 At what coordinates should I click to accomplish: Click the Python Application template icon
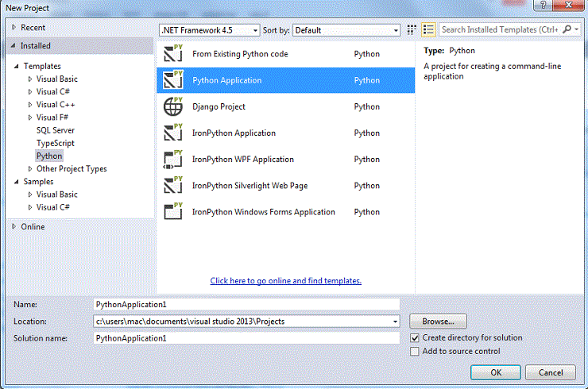coord(173,80)
